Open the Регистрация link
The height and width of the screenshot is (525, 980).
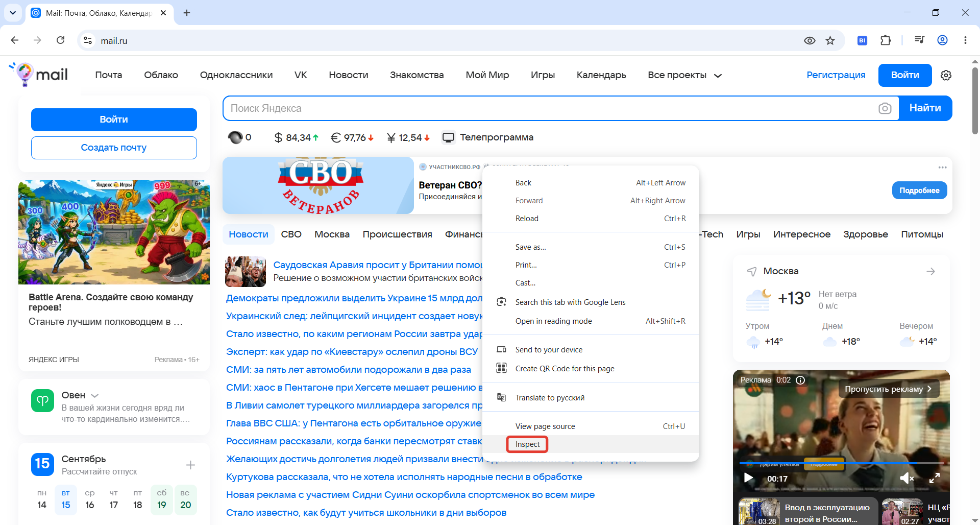coord(836,75)
